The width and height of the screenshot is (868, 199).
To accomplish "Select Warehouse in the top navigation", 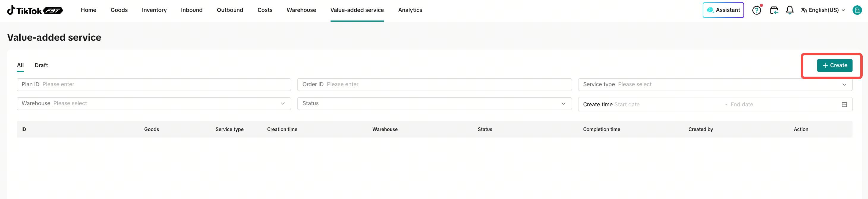I will (x=301, y=10).
